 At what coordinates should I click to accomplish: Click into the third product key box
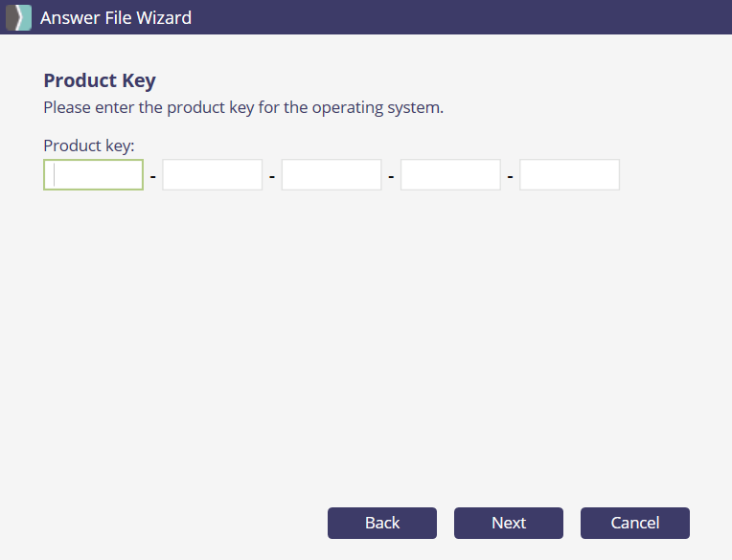coord(332,175)
